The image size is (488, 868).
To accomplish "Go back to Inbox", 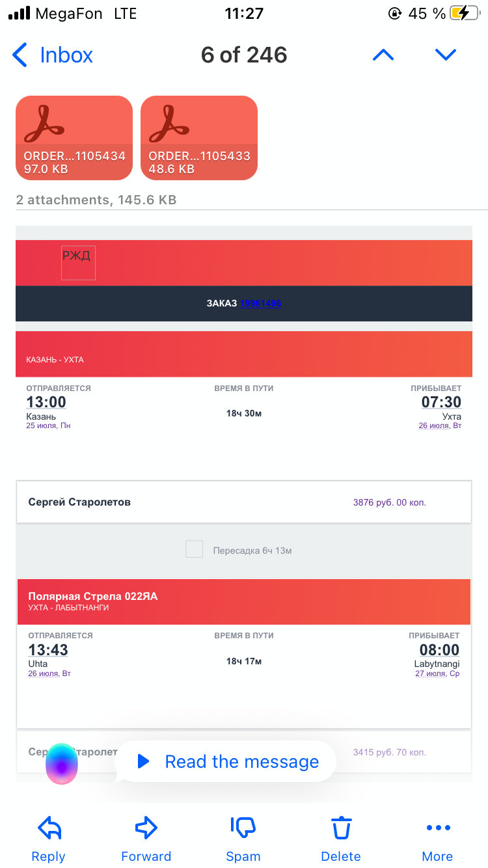I will point(53,55).
